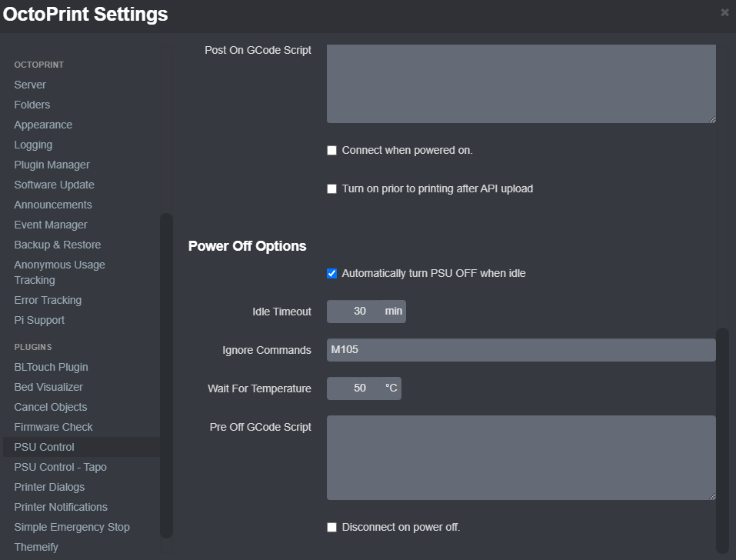Check Turn on prior to printing option
Viewport: 736px width, 560px height.
pos(332,189)
